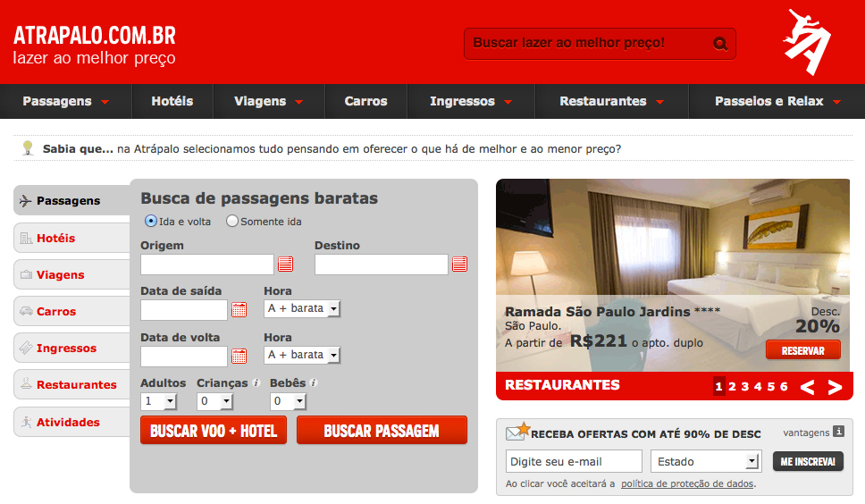Go to next slide with right arrow
865x504 pixels.
[835, 387]
